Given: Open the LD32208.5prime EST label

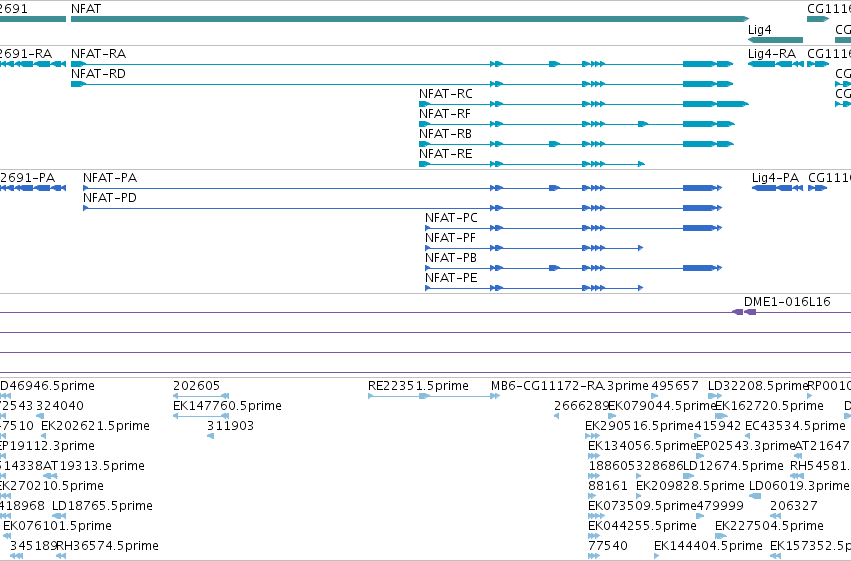Looking at the screenshot, I should pyautogui.click(x=758, y=386).
